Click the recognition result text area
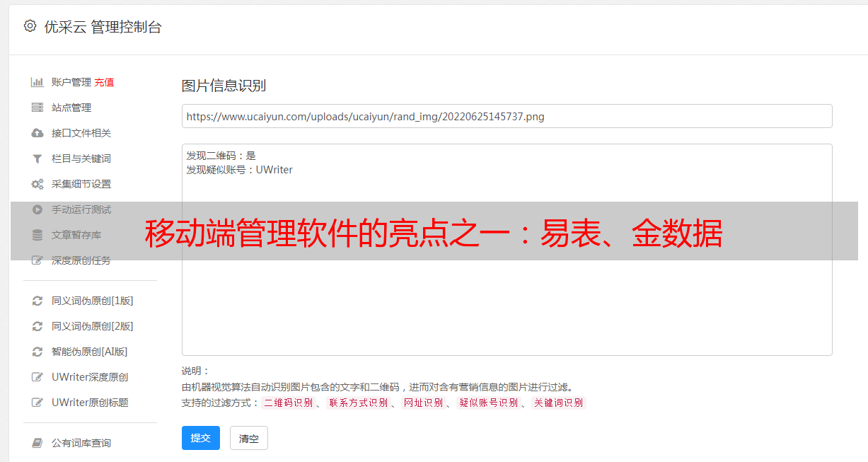 [507, 249]
